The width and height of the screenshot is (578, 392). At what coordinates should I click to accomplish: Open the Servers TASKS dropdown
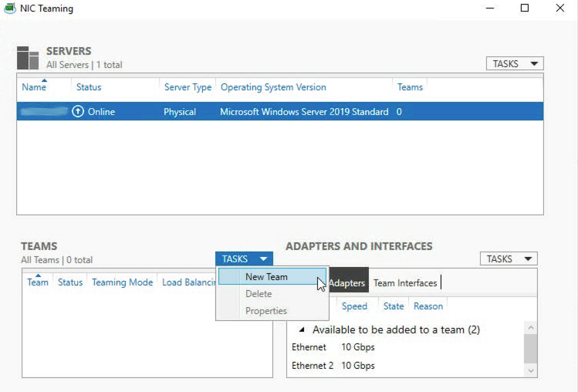tap(515, 64)
